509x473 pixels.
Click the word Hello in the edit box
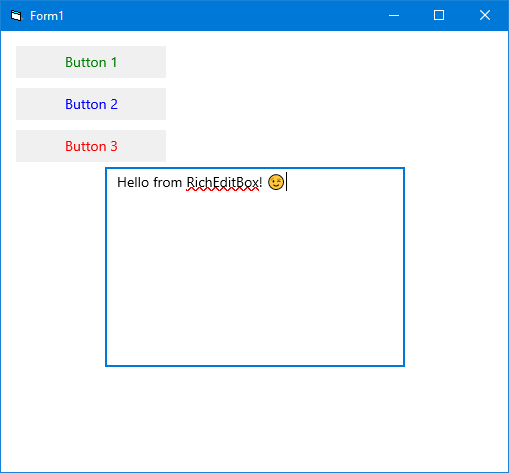tap(133, 182)
